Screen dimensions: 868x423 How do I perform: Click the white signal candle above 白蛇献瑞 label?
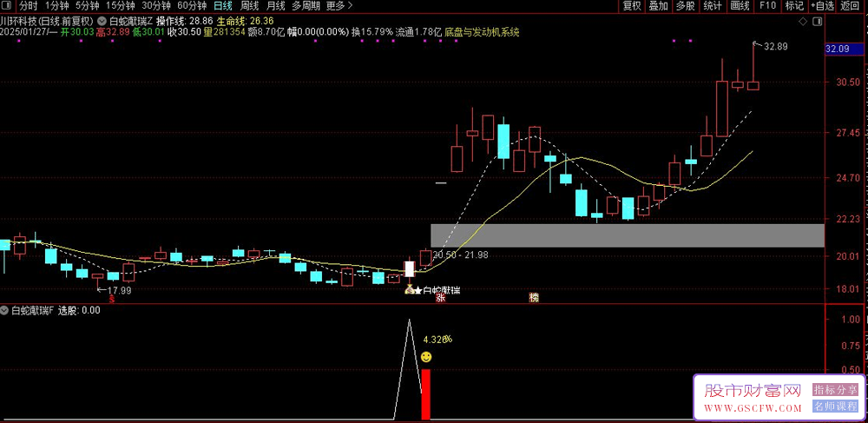tap(410, 269)
